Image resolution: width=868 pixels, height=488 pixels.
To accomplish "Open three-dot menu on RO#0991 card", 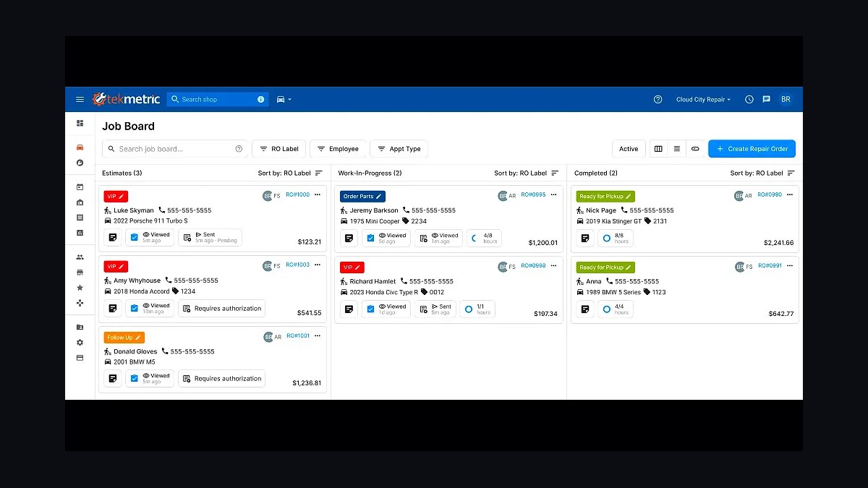I will 789,265.
